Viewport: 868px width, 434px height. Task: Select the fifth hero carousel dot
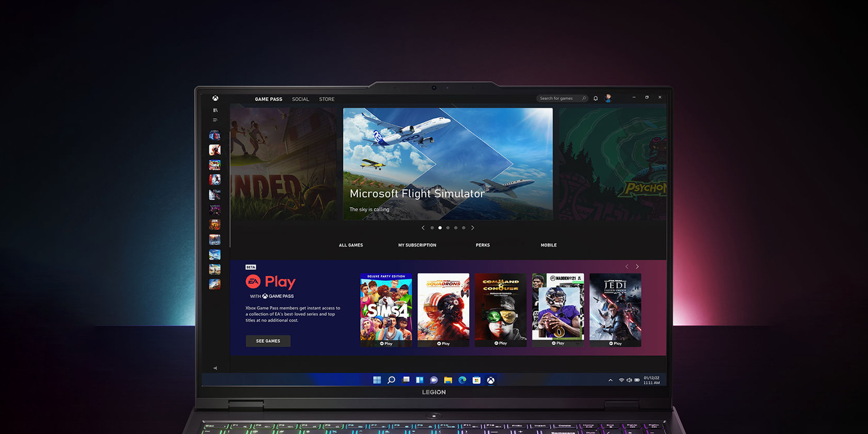pos(463,228)
